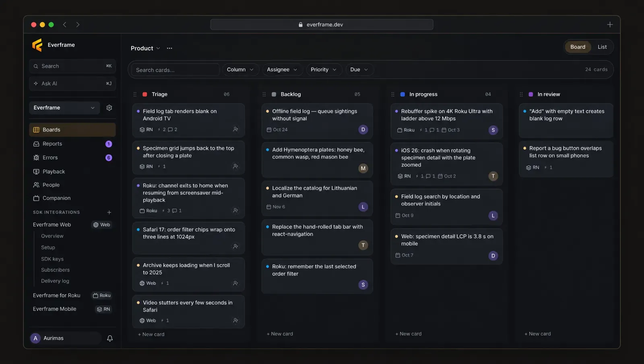644x364 pixels.
Task: Assign the Field log tab Android TV card
Action: pos(235,130)
